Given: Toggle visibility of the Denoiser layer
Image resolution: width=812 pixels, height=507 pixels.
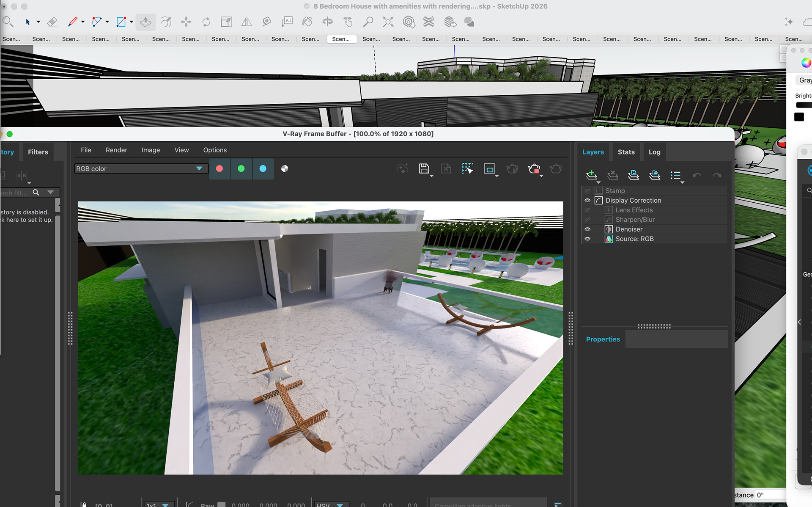Looking at the screenshot, I should tap(587, 229).
